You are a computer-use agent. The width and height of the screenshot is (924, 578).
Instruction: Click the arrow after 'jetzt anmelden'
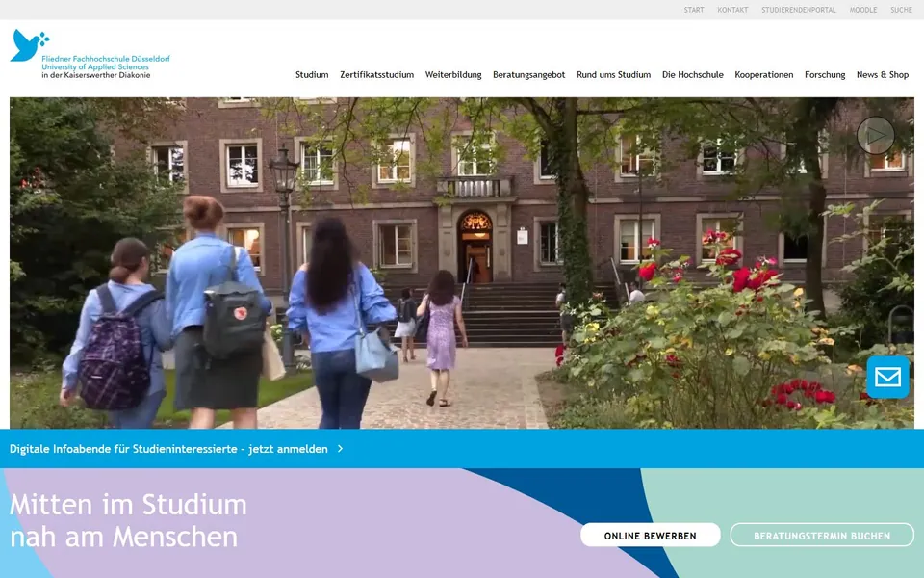pyautogui.click(x=340, y=449)
